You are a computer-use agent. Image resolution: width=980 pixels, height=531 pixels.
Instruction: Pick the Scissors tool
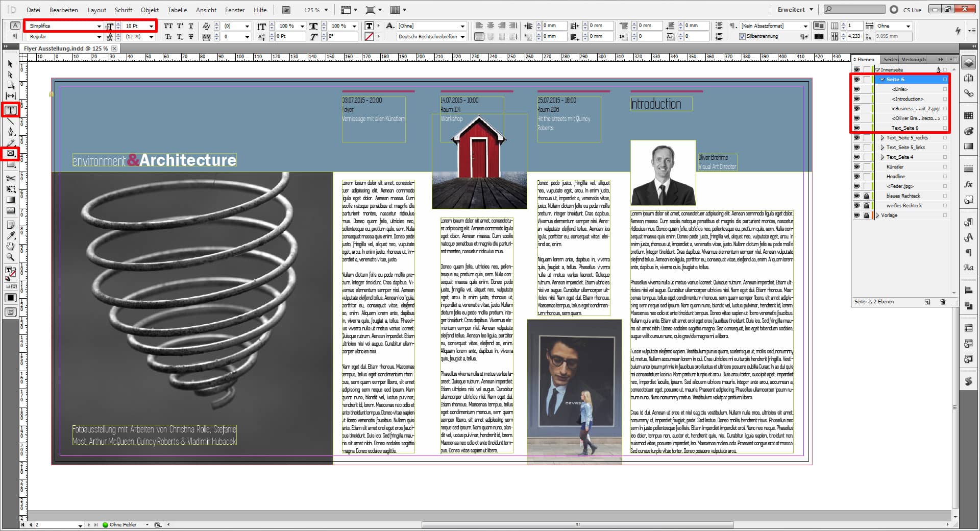click(10, 178)
